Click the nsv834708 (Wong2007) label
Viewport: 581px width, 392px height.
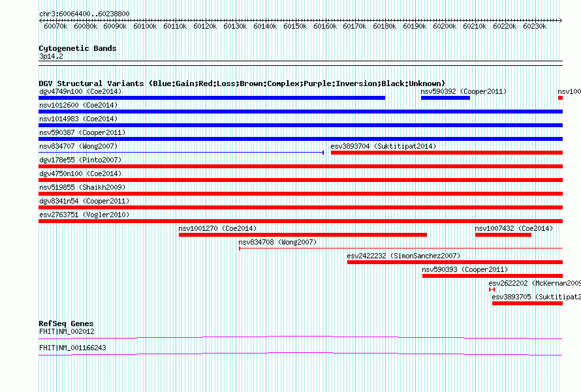click(x=277, y=242)
